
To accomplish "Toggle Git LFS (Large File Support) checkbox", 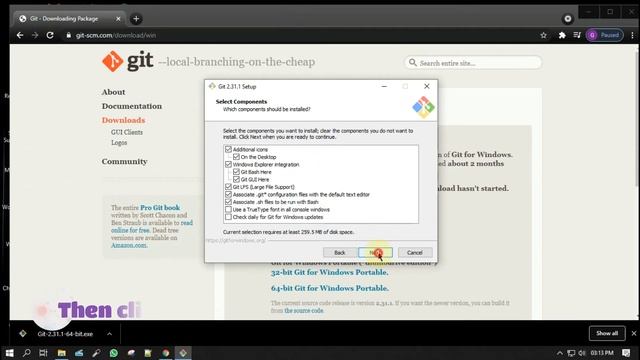I will (228, 187).
